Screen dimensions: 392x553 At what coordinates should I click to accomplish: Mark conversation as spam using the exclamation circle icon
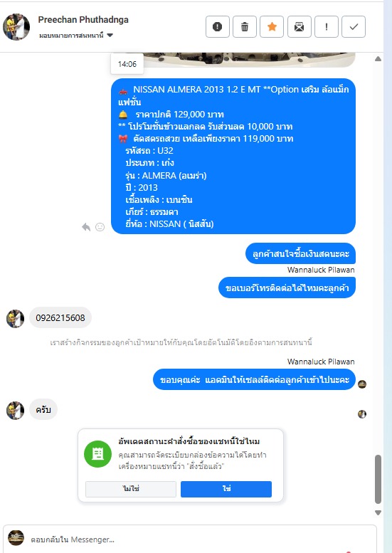coord(218,26)
